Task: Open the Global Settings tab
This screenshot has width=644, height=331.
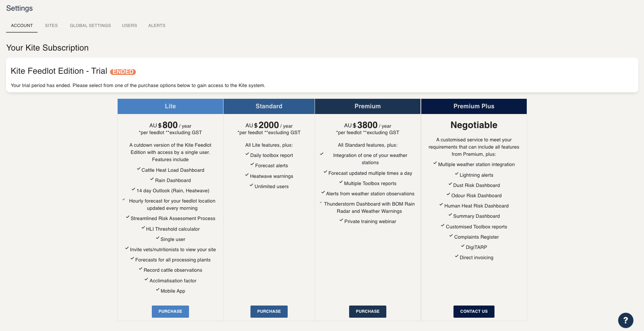Action: pyautogui.click(x=90, y=25)
